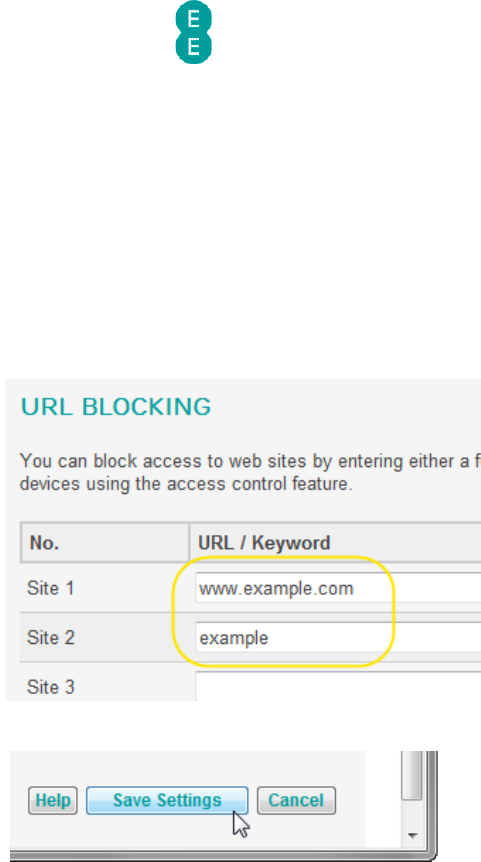
Task: Select the Site 1 row label
Action: pos(50,588)
